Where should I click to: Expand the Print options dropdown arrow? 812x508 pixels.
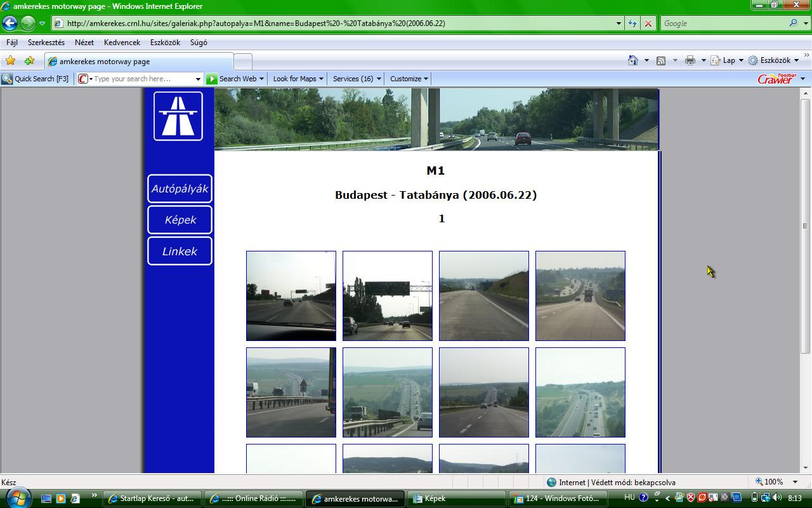(x=703, y=60)
